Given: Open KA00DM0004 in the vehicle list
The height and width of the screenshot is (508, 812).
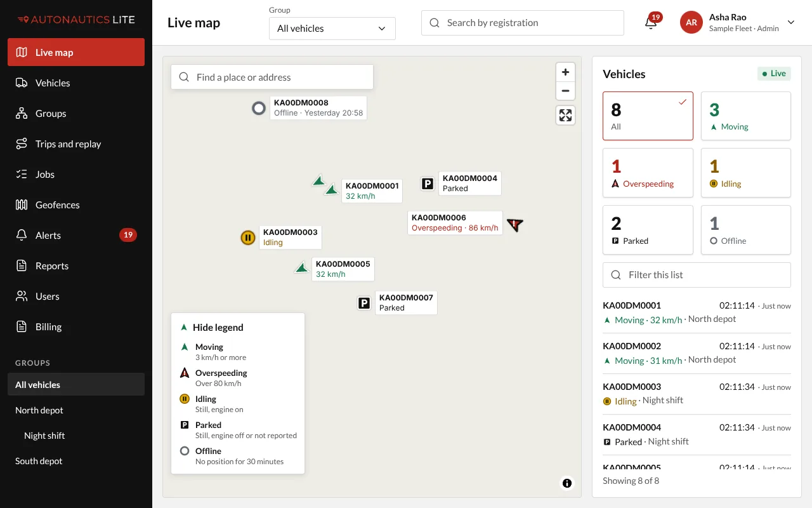Looking at the screenshot, I should pyautogui.click(x=697, y=435).
